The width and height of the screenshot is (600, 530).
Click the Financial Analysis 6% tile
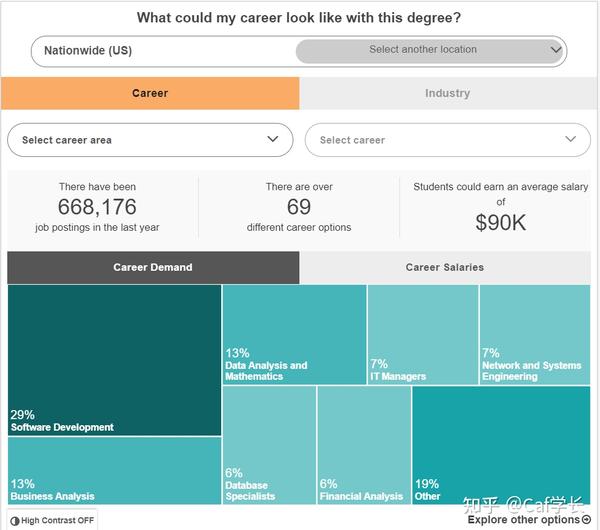coord(364,445)
